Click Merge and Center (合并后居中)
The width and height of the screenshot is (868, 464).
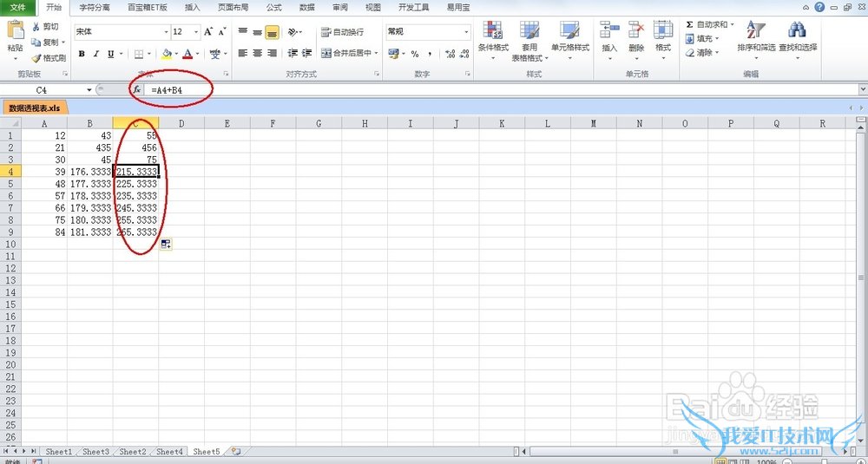click(x=346, y=54)
